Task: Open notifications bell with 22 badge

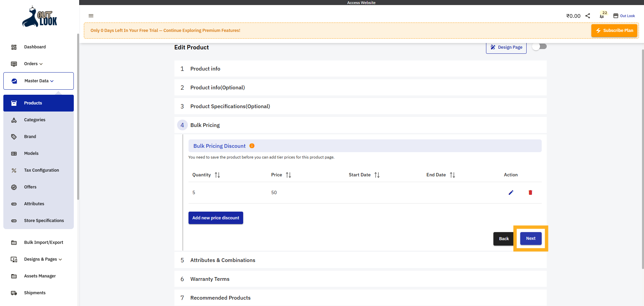Action: (602, 16)
